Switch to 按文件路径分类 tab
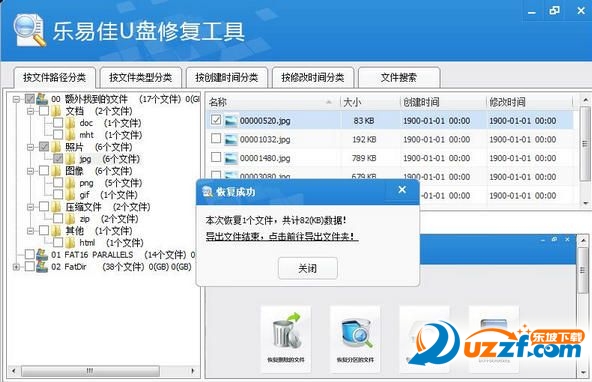592x382 pixels. point(54,77)
